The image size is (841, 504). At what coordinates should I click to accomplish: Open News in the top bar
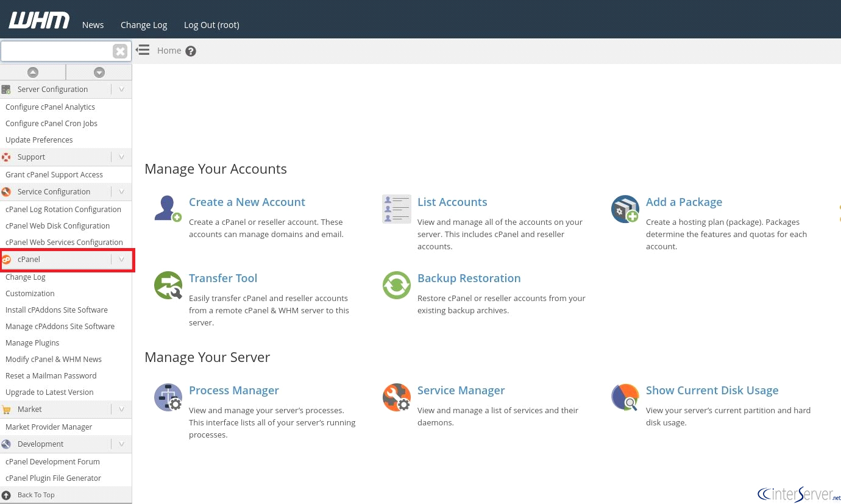(93, 25)
